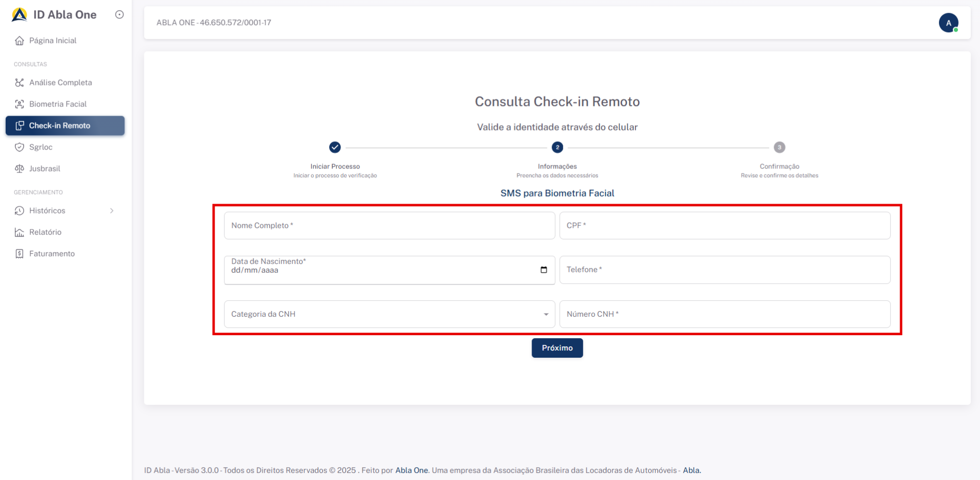Image resolution: width=980 pixels, height=480 pixels.
Task: Click inside the Nome Completo field
Action: tap(389, 226)
